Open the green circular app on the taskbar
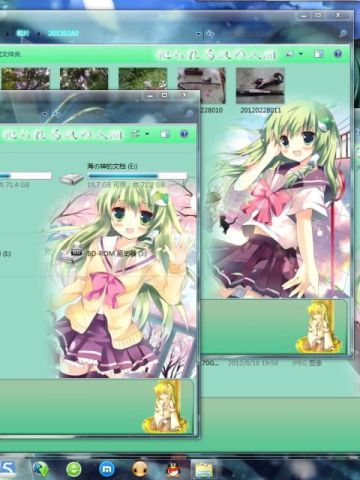Viewport: 360px width, 480px height. tap(74, 469)
